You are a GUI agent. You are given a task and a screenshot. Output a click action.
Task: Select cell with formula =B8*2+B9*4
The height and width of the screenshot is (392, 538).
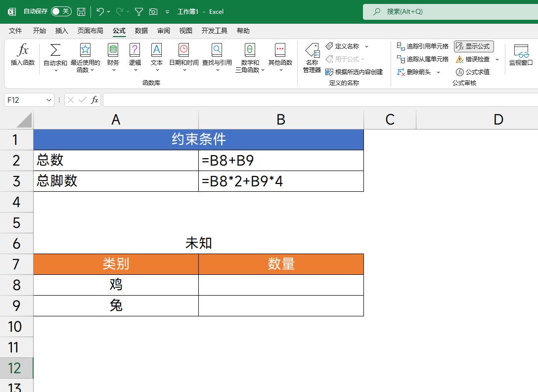pyautogui.click(x=281, y=181)
